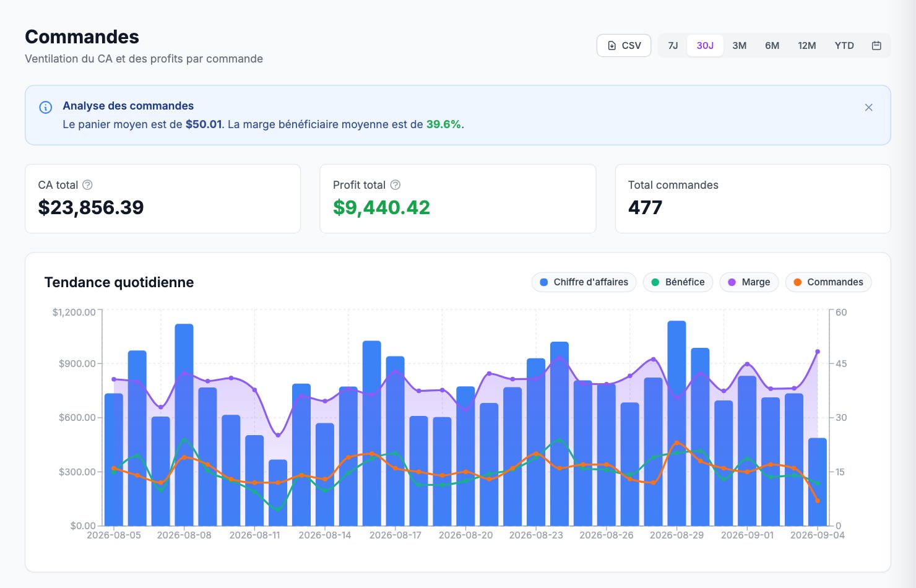This screenshot has width=916, height=588.
Task: Click the $50.01 average basket figure
Action: [x=204, y=124]
